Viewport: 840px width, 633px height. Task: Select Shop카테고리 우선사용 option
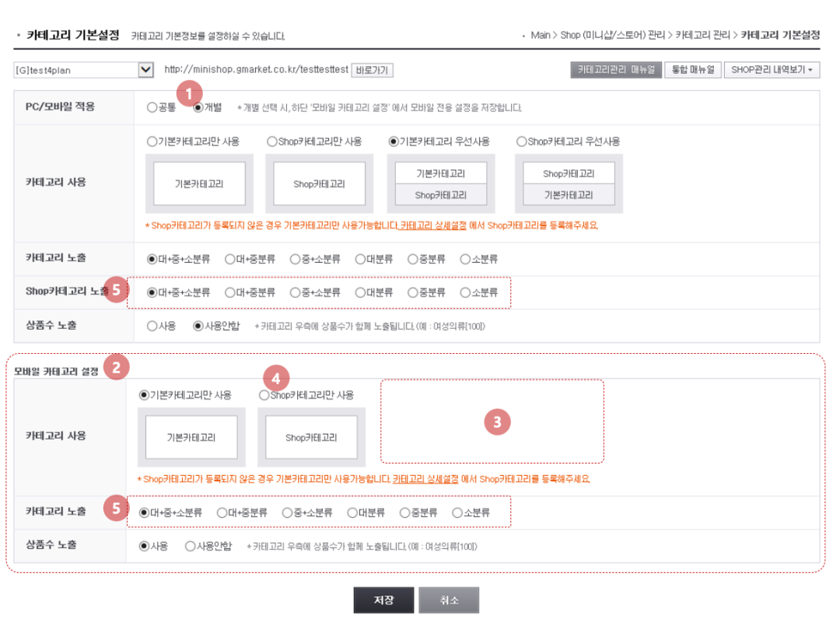(522, 142)
